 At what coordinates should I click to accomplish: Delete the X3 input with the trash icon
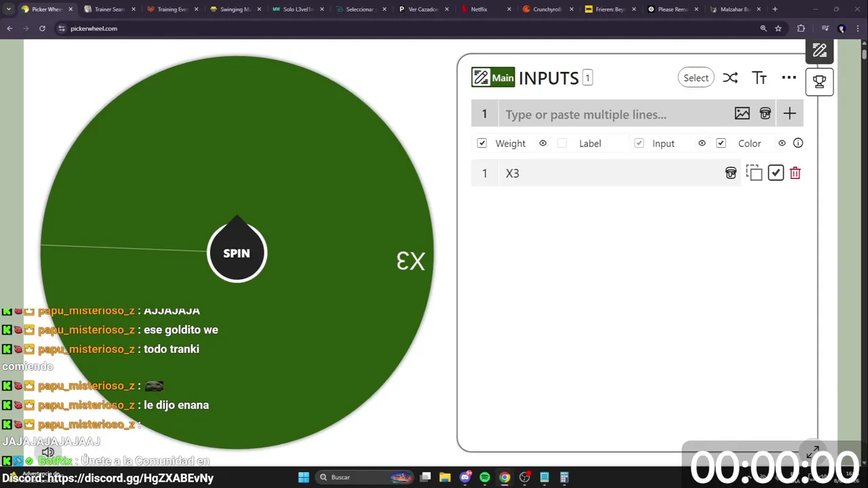795,173
